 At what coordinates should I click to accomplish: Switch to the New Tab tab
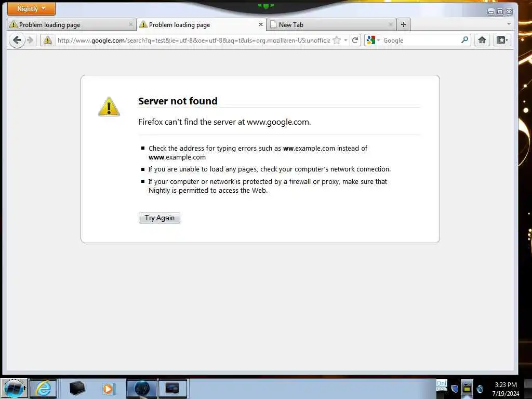click(x=331, y=25)
